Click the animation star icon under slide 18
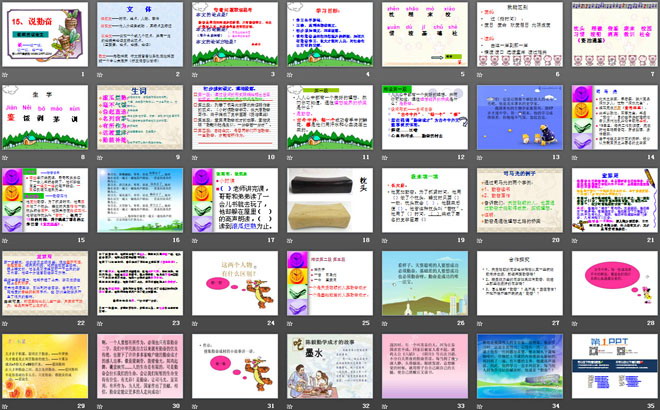Image resolution: width=660 pixels, height=410 pixels. (x=290, y=240)
